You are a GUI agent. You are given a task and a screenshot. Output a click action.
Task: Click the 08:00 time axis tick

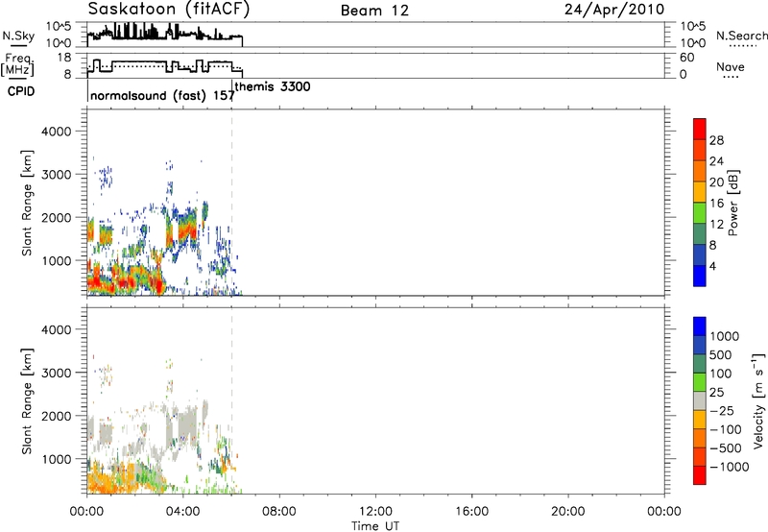click(279, 512)
